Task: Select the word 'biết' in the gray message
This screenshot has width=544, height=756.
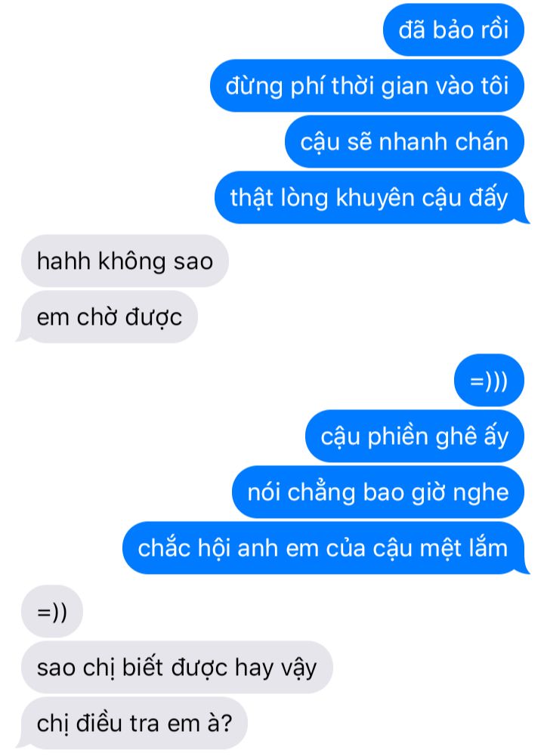Action: coord(143,668)
